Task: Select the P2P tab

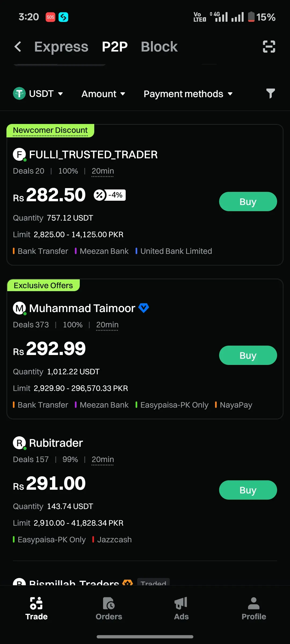Action: [x=115, y=47]
